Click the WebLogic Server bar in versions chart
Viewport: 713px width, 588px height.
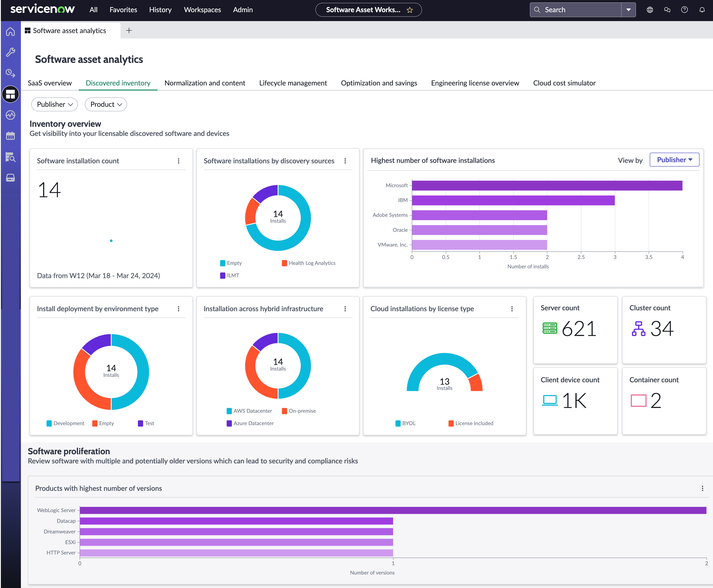click(x=393, y=510)
